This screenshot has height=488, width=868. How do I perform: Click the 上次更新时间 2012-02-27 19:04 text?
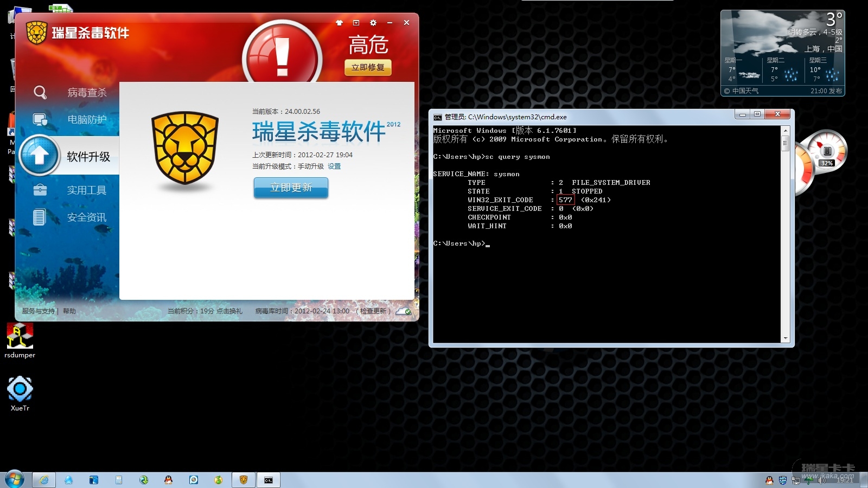(303, 155)
